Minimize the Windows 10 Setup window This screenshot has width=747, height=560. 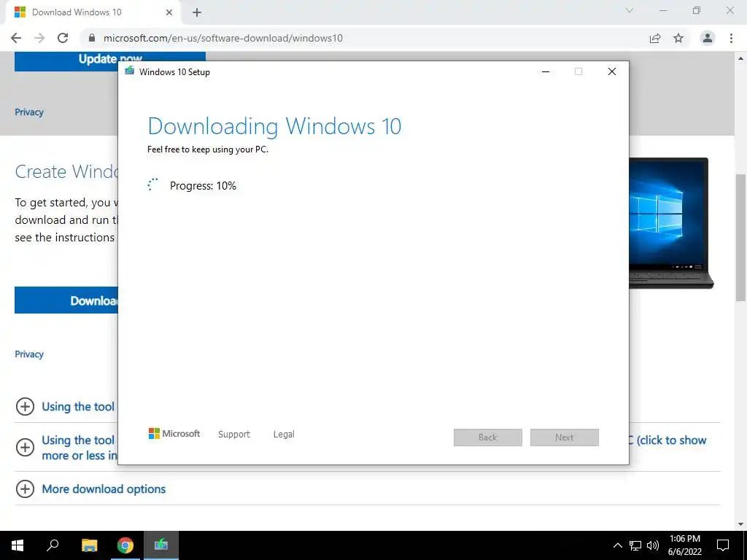pos(546,71)
